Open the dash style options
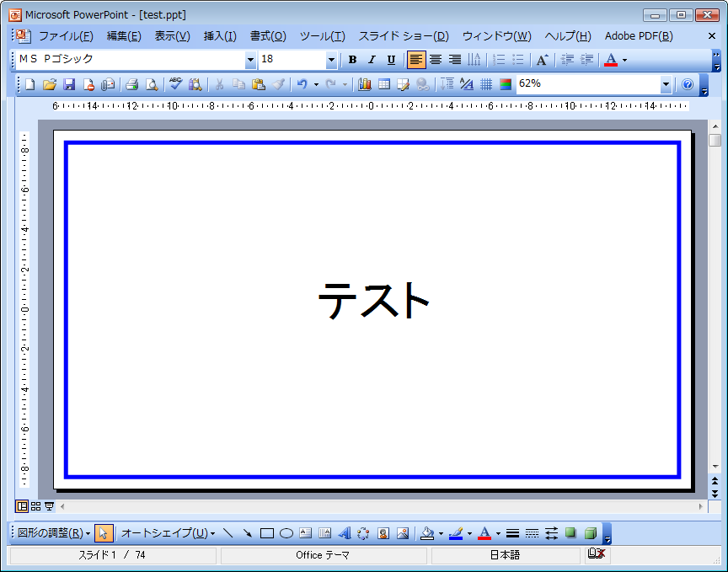The height and width of the screenshot is (572, 728). click(x=532, y=533)
